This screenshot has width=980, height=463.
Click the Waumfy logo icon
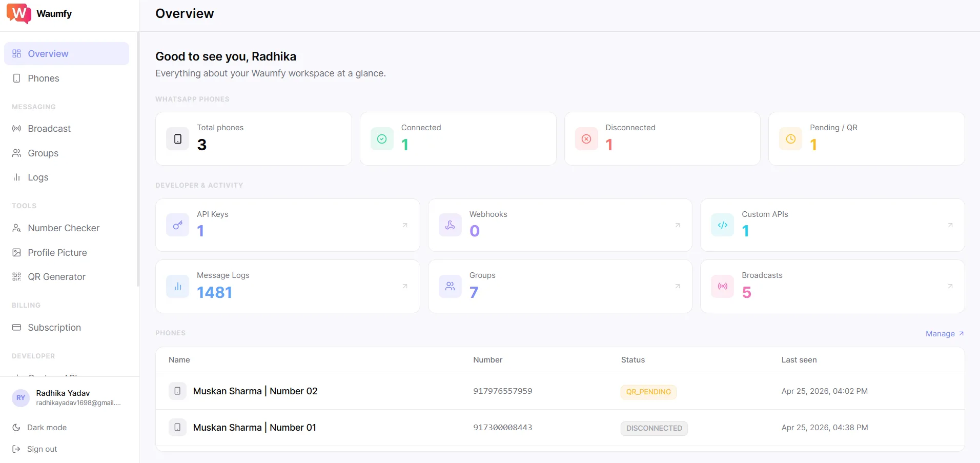(x=19, y=13)
